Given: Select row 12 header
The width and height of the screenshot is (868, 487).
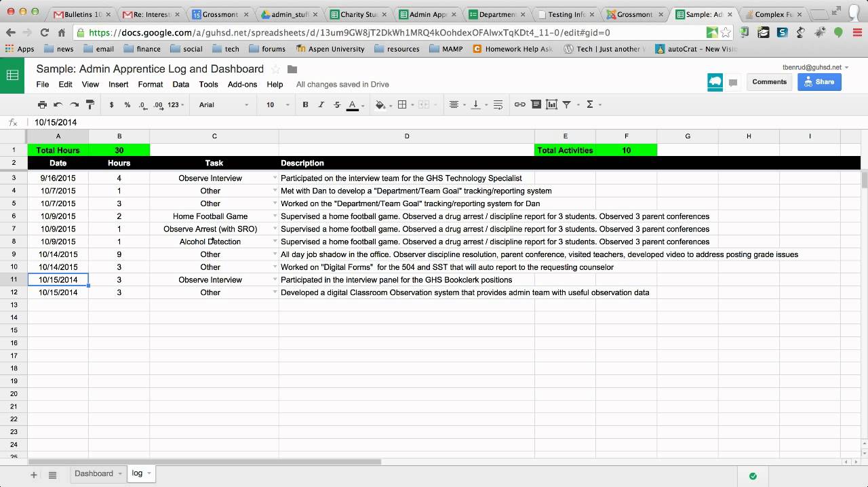Looking at the screenshot, I should pos(14,292).
